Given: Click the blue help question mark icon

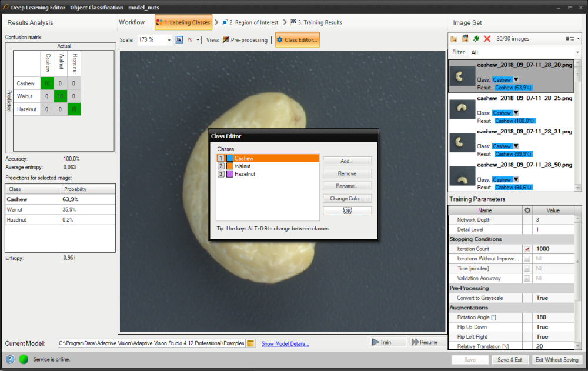Looking at the screenshot, I should coord(10,359).
